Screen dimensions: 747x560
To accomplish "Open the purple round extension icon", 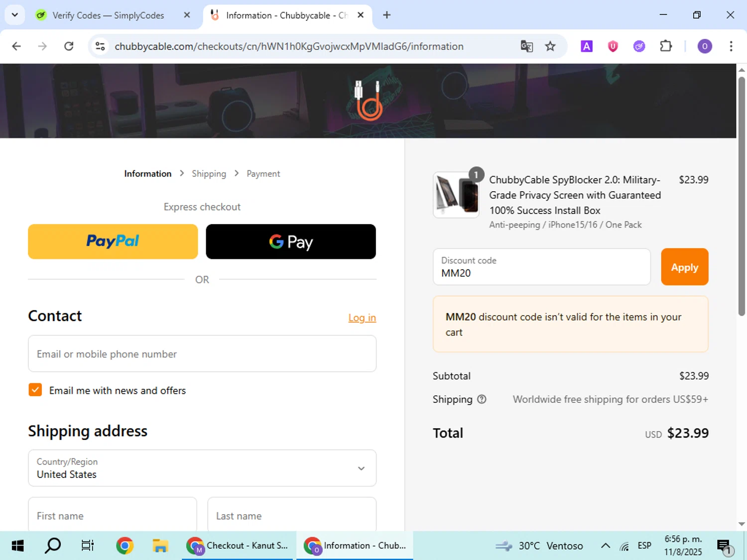I will tap(639, 46).
